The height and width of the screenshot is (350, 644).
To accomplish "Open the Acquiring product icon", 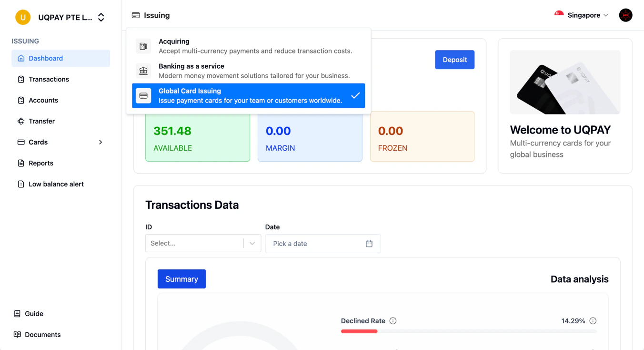I will pos(143,46).
